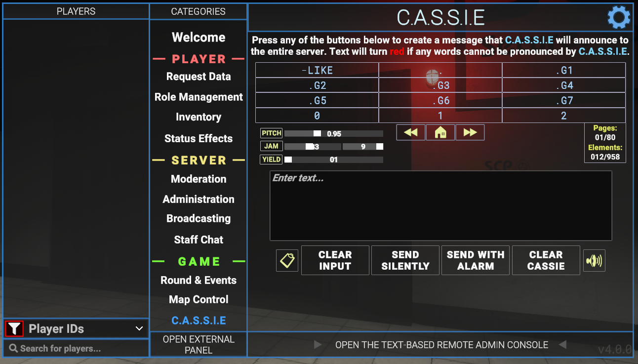
Task: Insert the number 2 word cell
Action: [x=564, y=116]
